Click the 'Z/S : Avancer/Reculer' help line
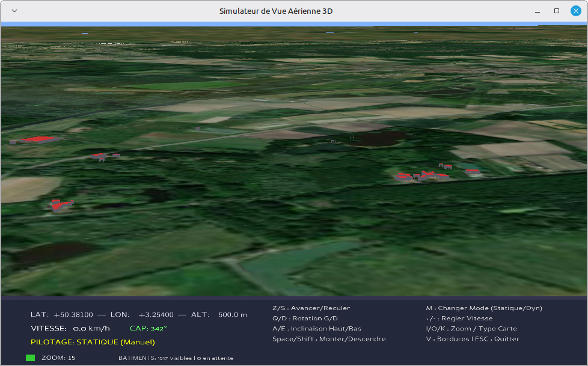 tap(311, 308)
